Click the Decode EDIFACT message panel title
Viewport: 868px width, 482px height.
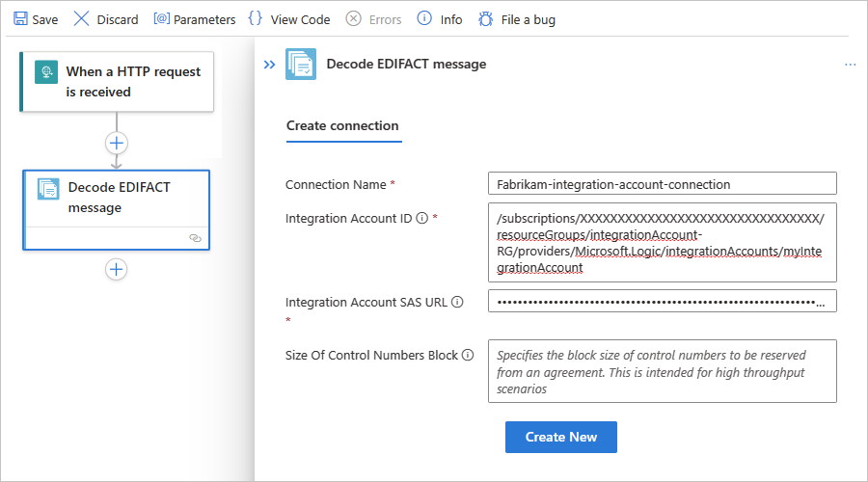point(406,65)
